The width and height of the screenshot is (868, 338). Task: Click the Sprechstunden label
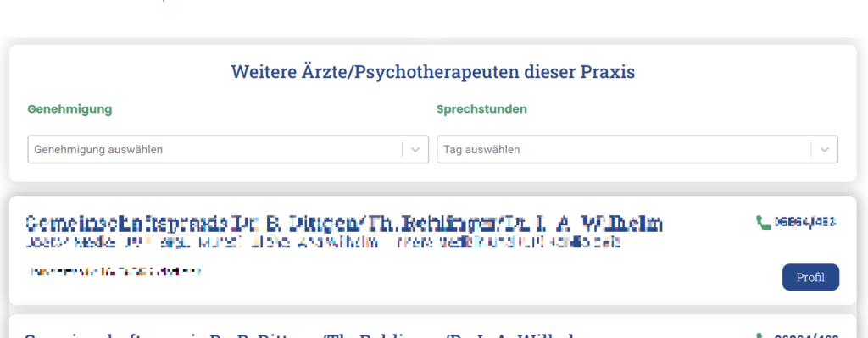click(x=481, y=109)
